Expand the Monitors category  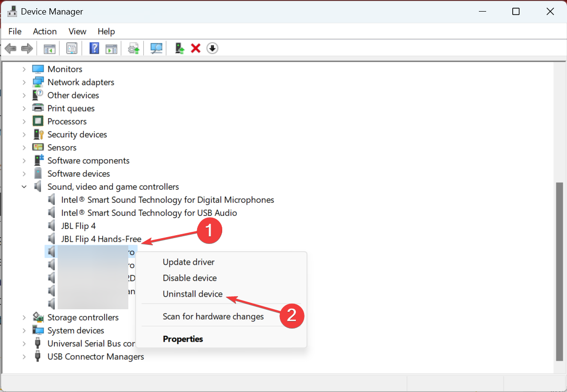click(24, 69)
